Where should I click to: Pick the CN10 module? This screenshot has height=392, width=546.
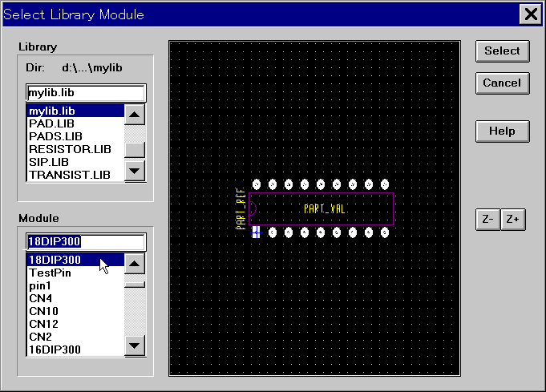click(x=75, y=311)
